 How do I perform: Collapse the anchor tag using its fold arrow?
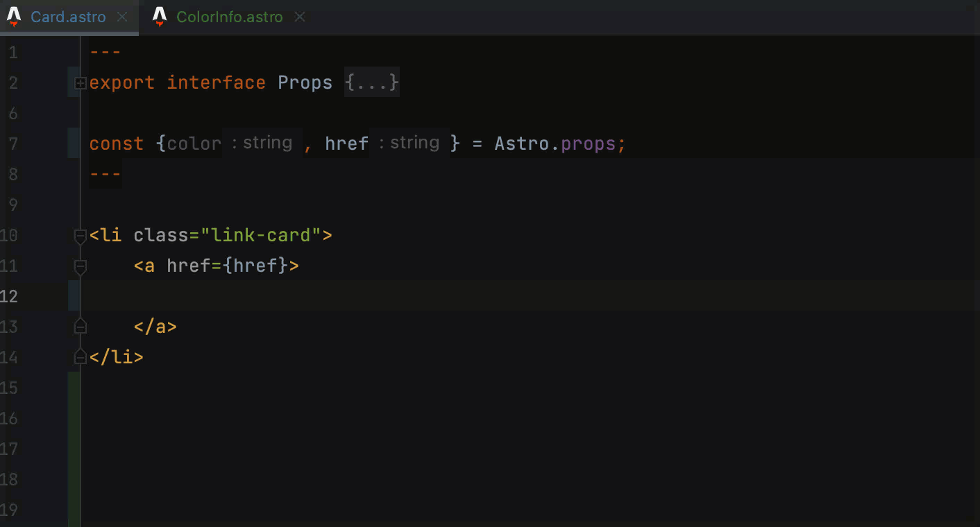click(x=80, y=266)
